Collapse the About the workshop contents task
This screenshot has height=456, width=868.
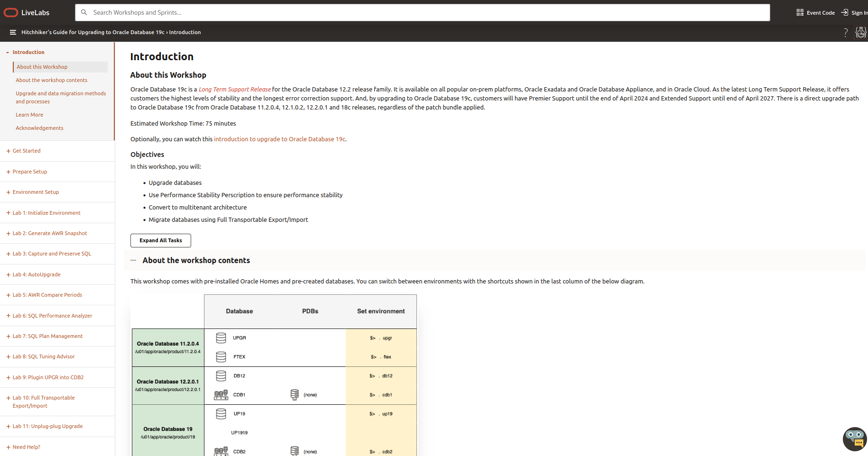(133, 260)
